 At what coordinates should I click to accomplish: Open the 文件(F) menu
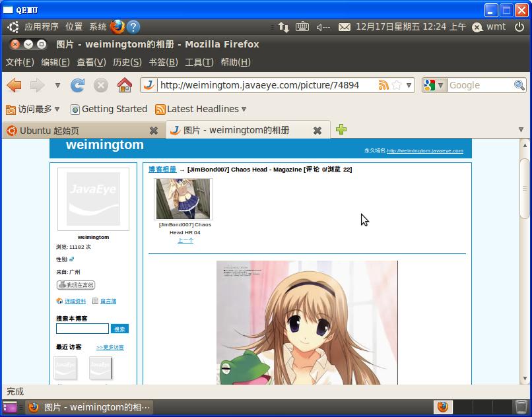click(x=20, y=62)
